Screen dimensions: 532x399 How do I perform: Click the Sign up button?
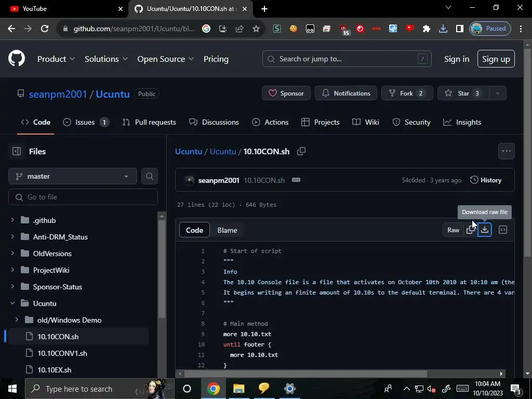[x=496, y=59]
